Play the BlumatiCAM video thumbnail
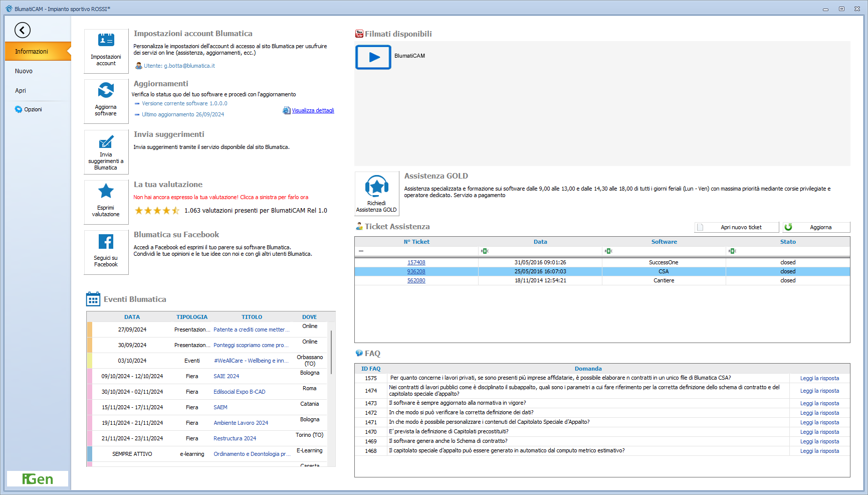 coord(373,57)
